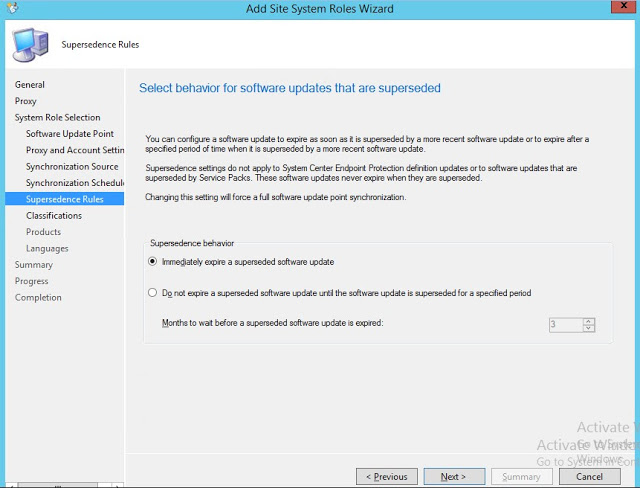Go to the Proxy page
The image size is (640, 488).
tap(26, 101)
